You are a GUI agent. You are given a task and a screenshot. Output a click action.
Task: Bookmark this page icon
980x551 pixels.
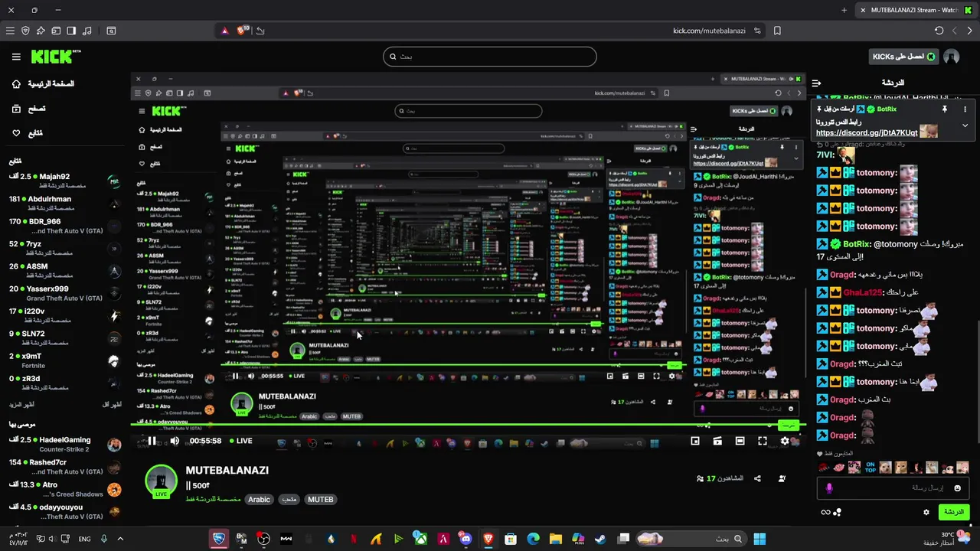pos(777,31)
